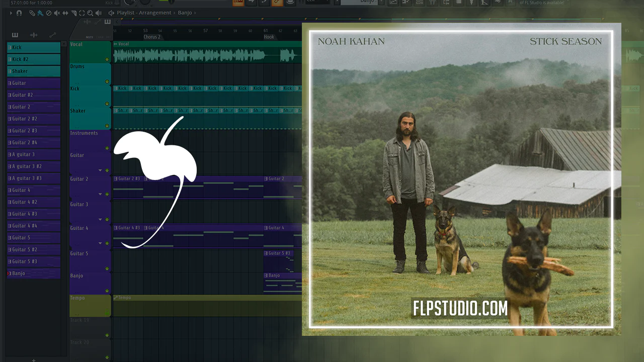Show automation clips with the picker curve icon
This screenshot has width=644, height=362.
point(52,35)
